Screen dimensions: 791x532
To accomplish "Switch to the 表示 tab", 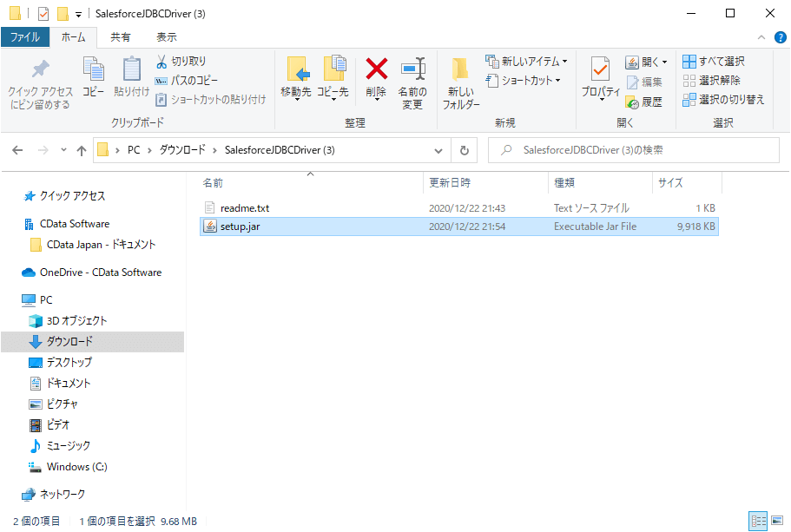I will click(x=167, y=37).
